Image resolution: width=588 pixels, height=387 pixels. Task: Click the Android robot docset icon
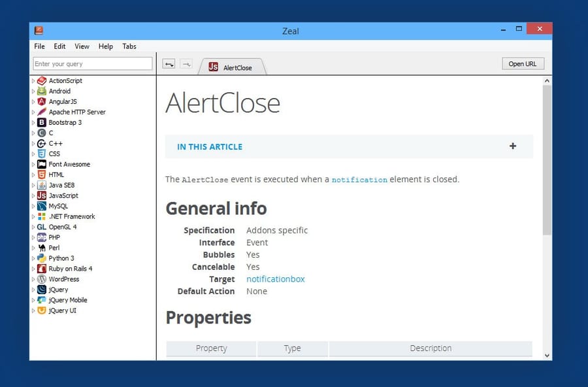pos(42,92)
